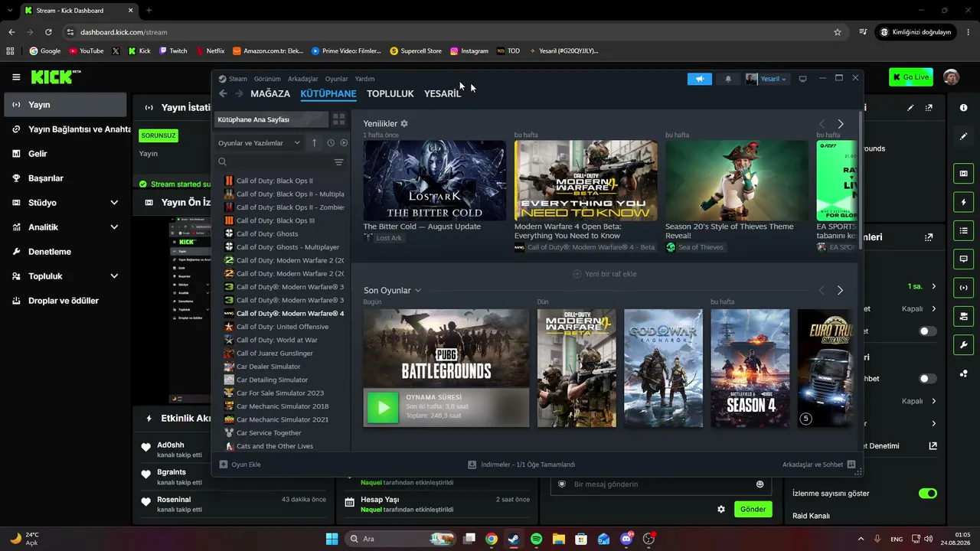Screen dimensions: 980x551
Task: Reload the Kick dashboard page
Action: (x=48, y=32)
